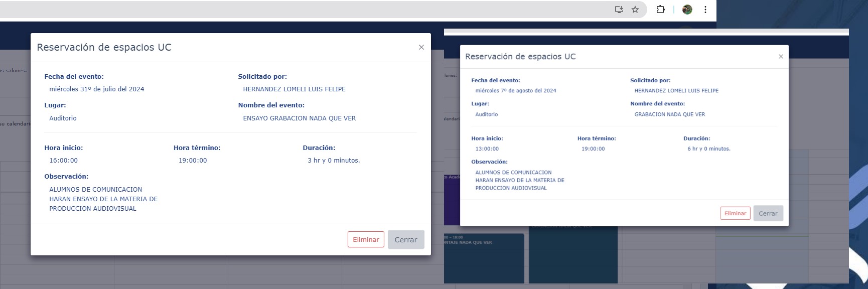Close the left Reservación dialog with X
The width and height of the screenshot is (868, 289).
tap(421, 47)
